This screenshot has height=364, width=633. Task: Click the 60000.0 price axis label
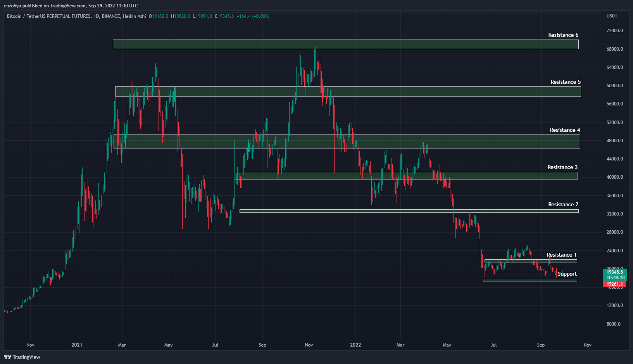(x=615, y=86)
